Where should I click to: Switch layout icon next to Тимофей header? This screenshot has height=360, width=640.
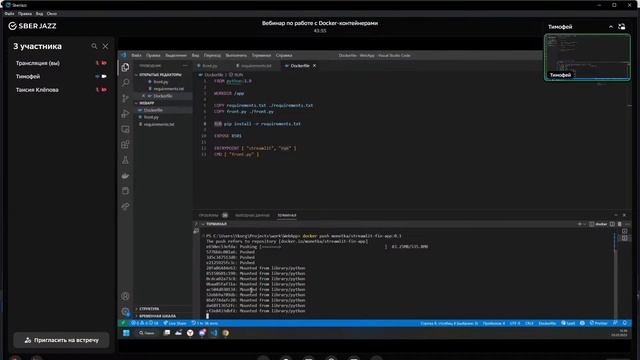(x=622, y=27)
